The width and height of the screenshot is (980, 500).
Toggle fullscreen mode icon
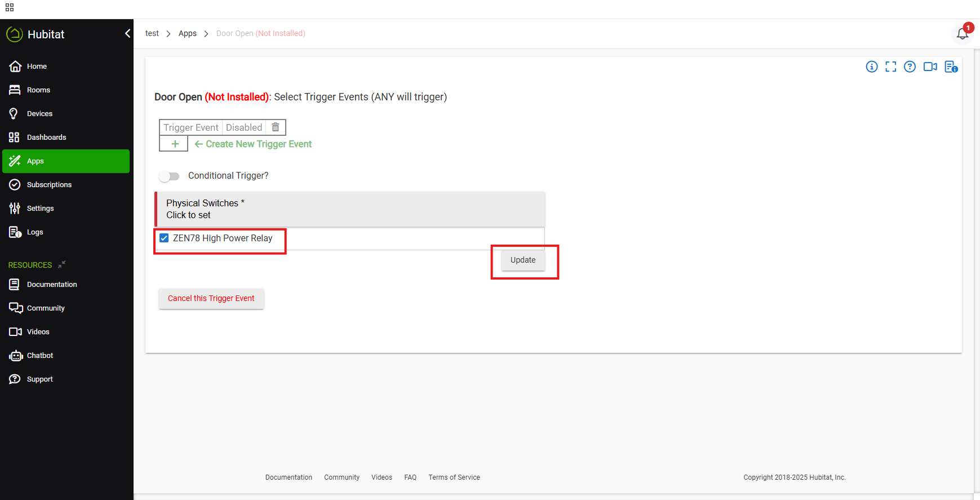pyautogui.click(x=891, y=67)
